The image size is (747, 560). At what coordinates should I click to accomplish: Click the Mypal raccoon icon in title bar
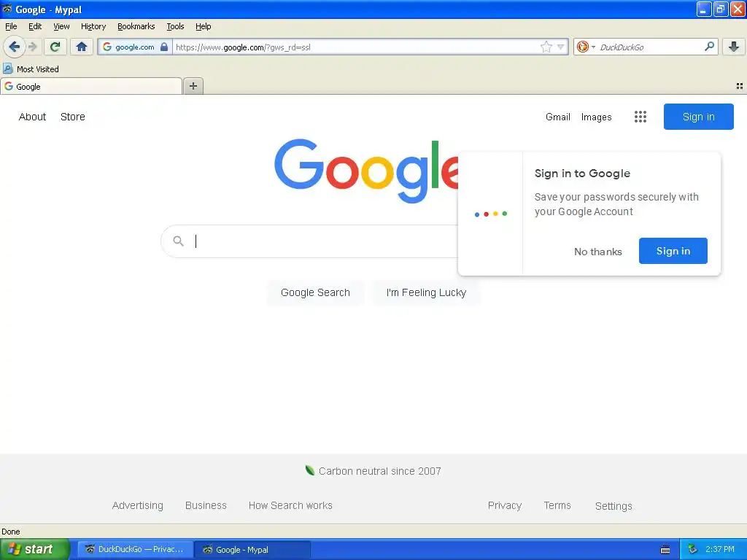click(x=7, y=9)
